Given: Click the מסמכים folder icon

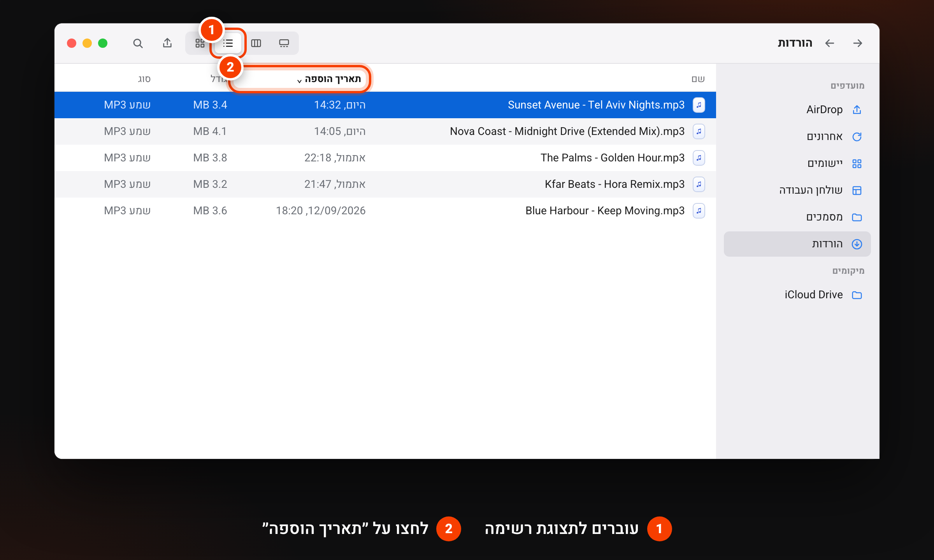Looking at the screenshot, I should (x=857, y=217).
